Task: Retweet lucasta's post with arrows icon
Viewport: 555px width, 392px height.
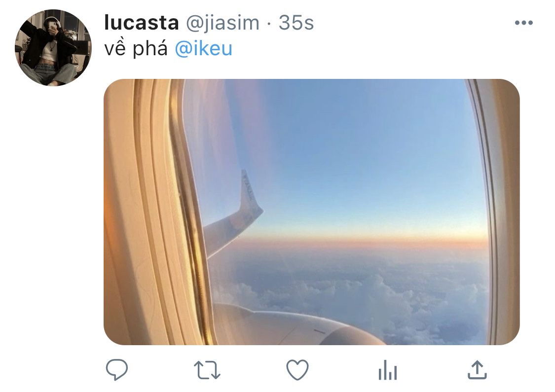Action: [207, 370]
